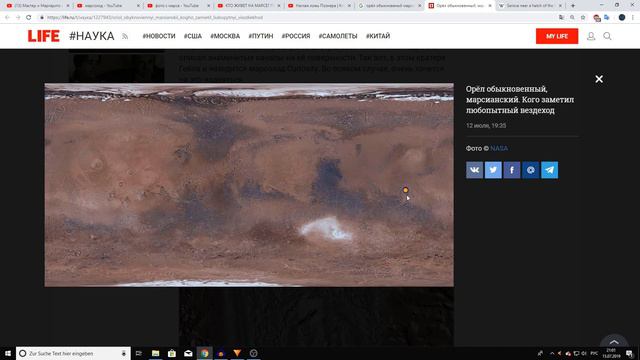Switch to the 'КТО ЖИВЕТ НА МАРСЕ' tab
Screen dimensions: 640x360
pos(248,6)
